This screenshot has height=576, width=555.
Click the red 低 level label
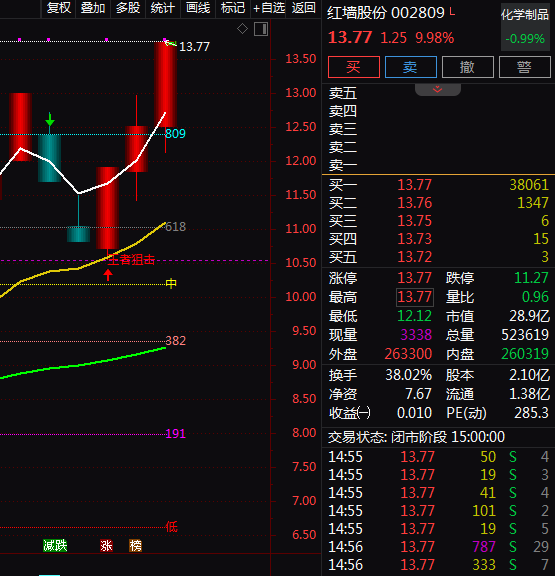(172, 527)
